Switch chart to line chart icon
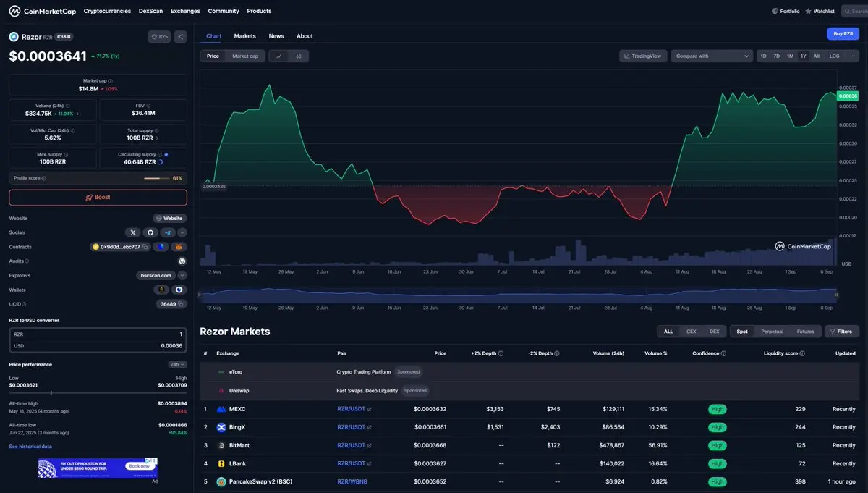The width and height of the screenshot is (868, 493). [x=279, y=56]
